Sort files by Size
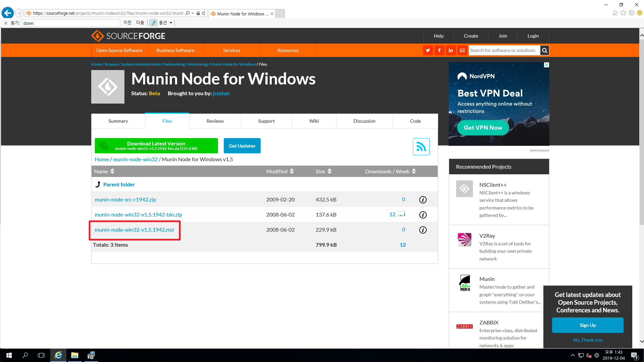Viewport: 644px width, 362px height. click(x=324, y=171)
